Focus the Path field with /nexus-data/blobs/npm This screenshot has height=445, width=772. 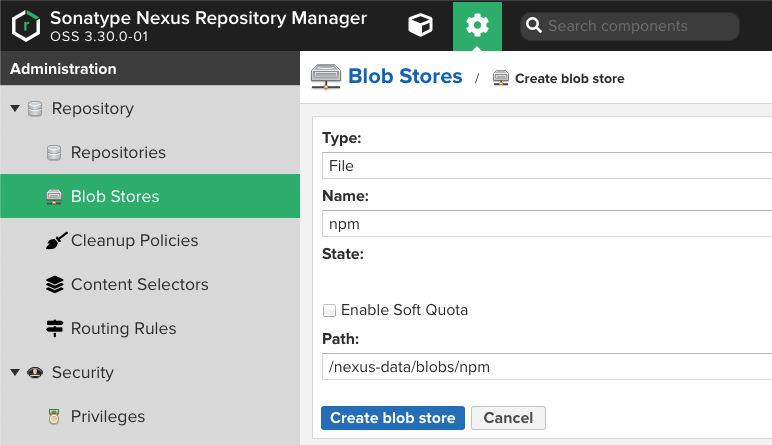547,366
